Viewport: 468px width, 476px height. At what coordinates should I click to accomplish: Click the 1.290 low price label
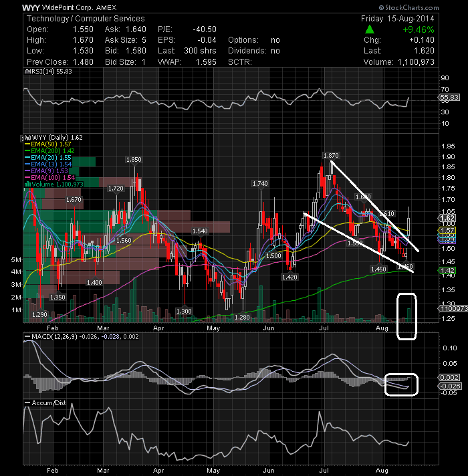click(x=39, y=314)
